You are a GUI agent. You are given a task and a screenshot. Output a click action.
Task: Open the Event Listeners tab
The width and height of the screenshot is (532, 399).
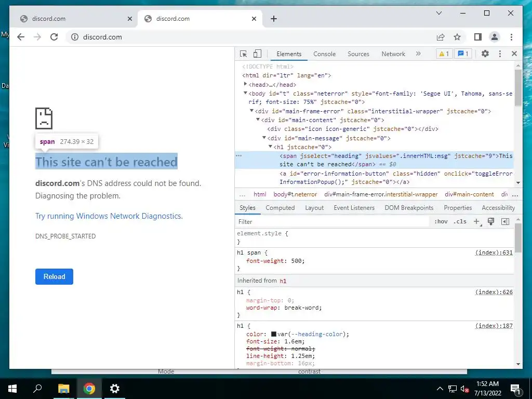[x=354, y=208]
